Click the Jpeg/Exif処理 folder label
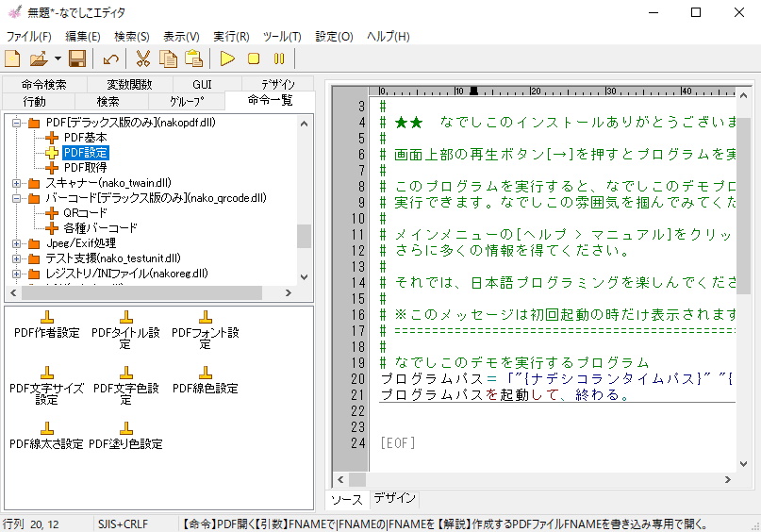The width and height of the screenshot is (761, 532). (81, 243)
